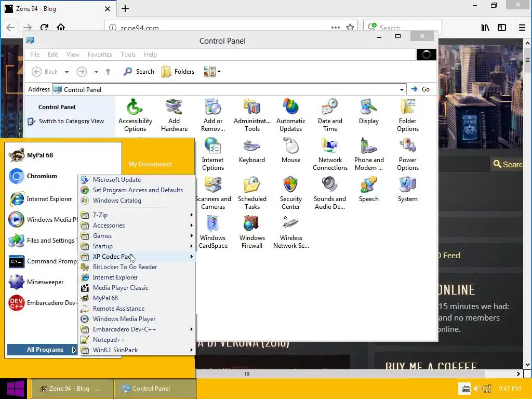Open System properties icon
Viewport: 532px width, 399px height.
pyautogui.click(x=408, y=190)
